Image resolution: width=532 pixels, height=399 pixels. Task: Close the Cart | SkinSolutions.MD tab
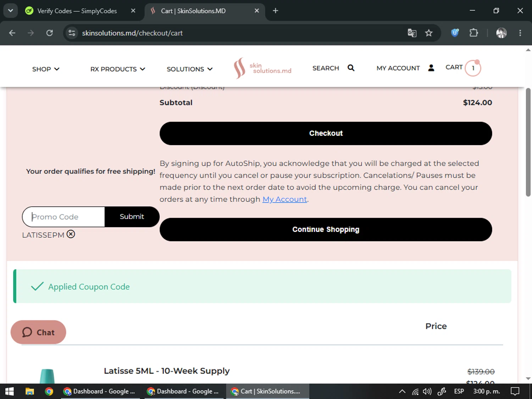[x=257, y=11]
